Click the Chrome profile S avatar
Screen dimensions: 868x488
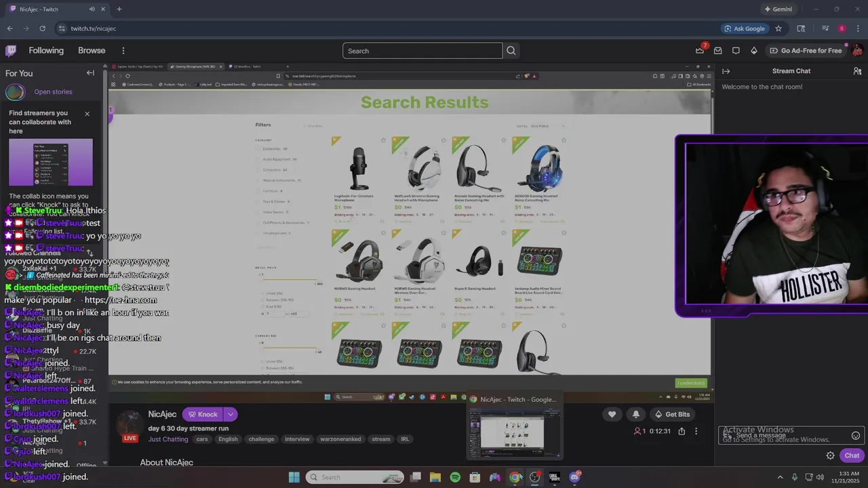click(x=842, y=28)
